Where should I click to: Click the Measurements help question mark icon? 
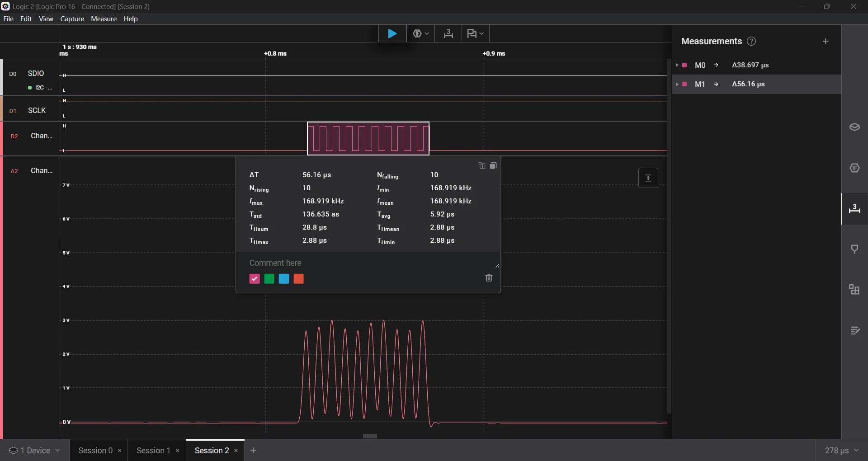[751, 42]
